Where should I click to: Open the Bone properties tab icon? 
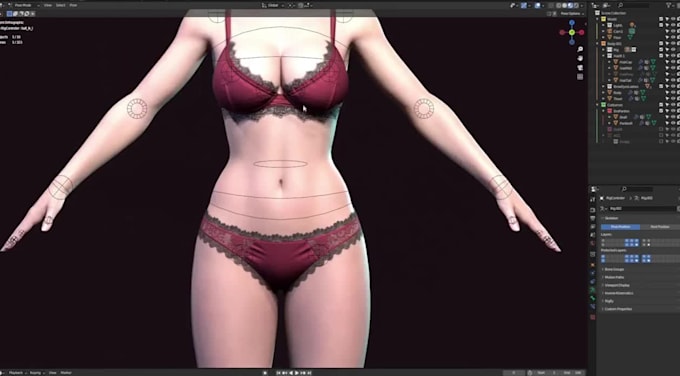point(593,298)
